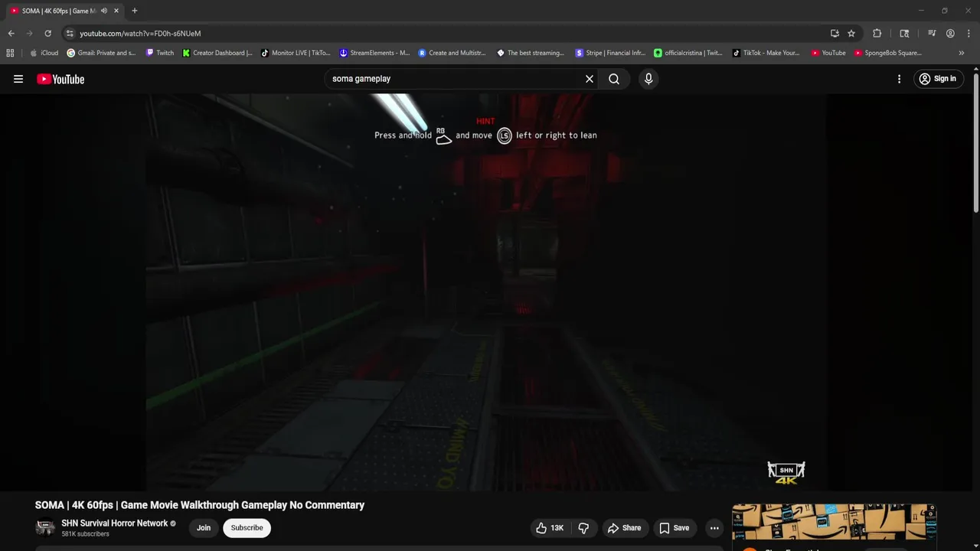Open YouTube settings three-dot menu
The width and height of the screenshot is (980, 551).
pos(899,79)
